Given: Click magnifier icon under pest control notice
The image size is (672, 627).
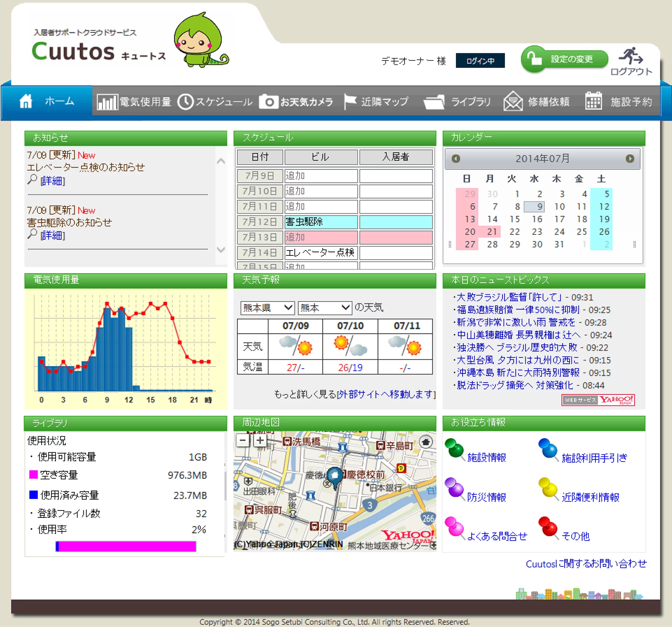Looking at the screenshot, I should pos(32,234).
